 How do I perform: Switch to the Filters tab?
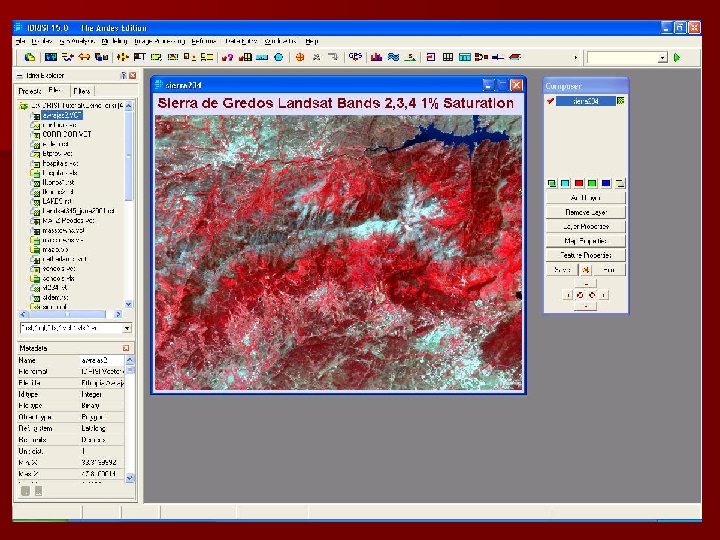point(82,91)
